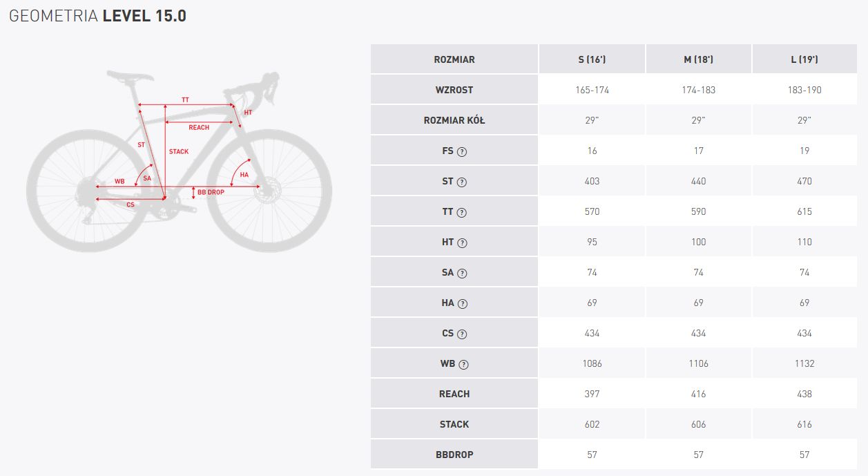Viewport: 868px width, 476px height.
Task: Click the STACK row label
Action: [x=454, y=424]
